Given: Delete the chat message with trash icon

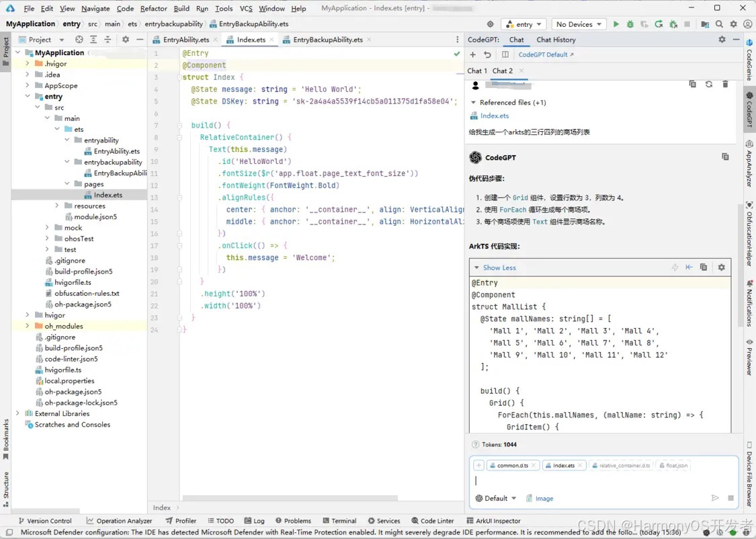Looking at the screenshot, I should click(x=725, y=84).
